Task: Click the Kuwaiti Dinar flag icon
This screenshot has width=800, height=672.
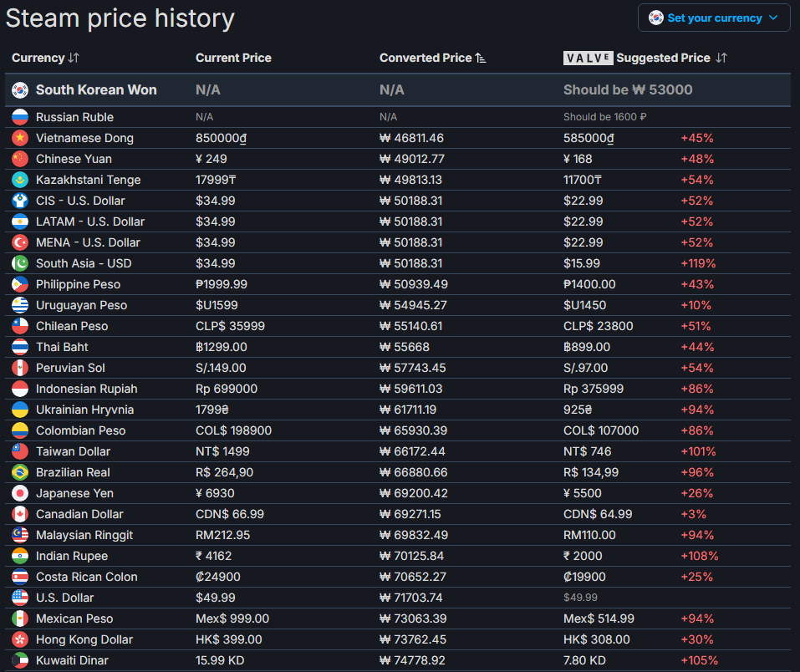Action: [x=20, y=661]
